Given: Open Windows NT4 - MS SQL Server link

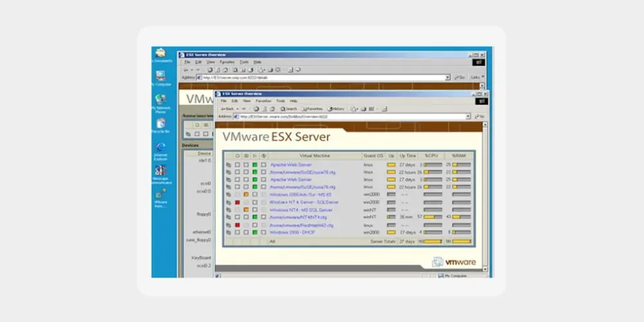Looking at the screenshot, I should 301,210.
